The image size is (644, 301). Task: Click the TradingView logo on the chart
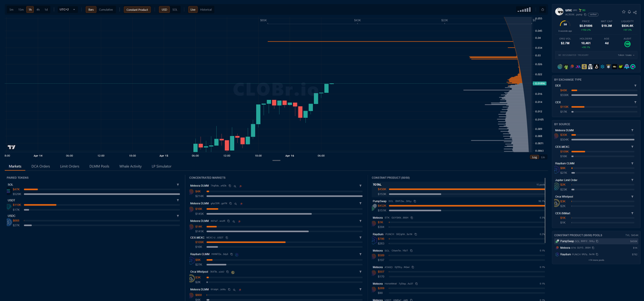click(x=11, y=146)
